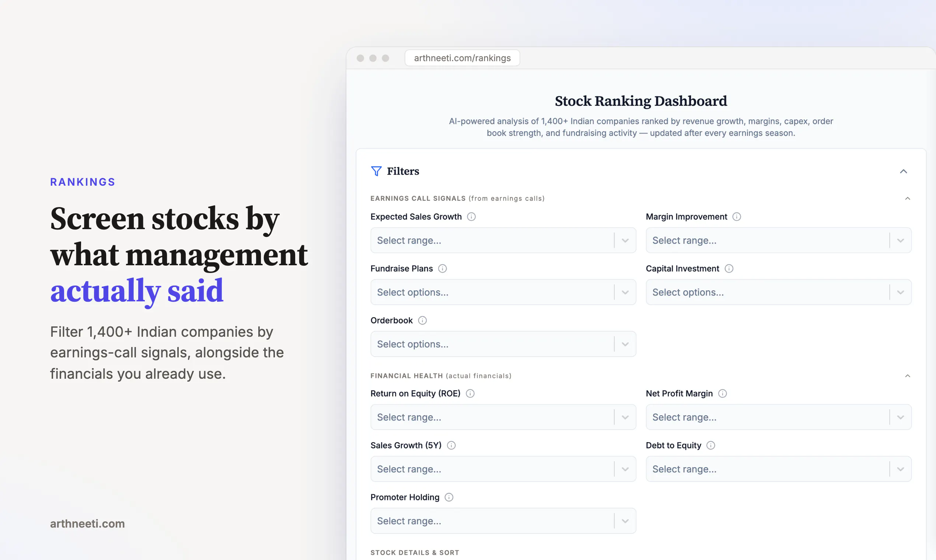Click the Sales Growth (5Y) info icon
The image size is (936, 560).
[x=451, y=445]
